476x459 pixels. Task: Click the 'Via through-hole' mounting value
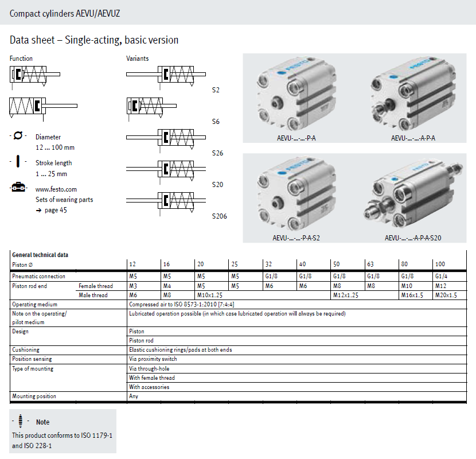[x=149, y=368]
